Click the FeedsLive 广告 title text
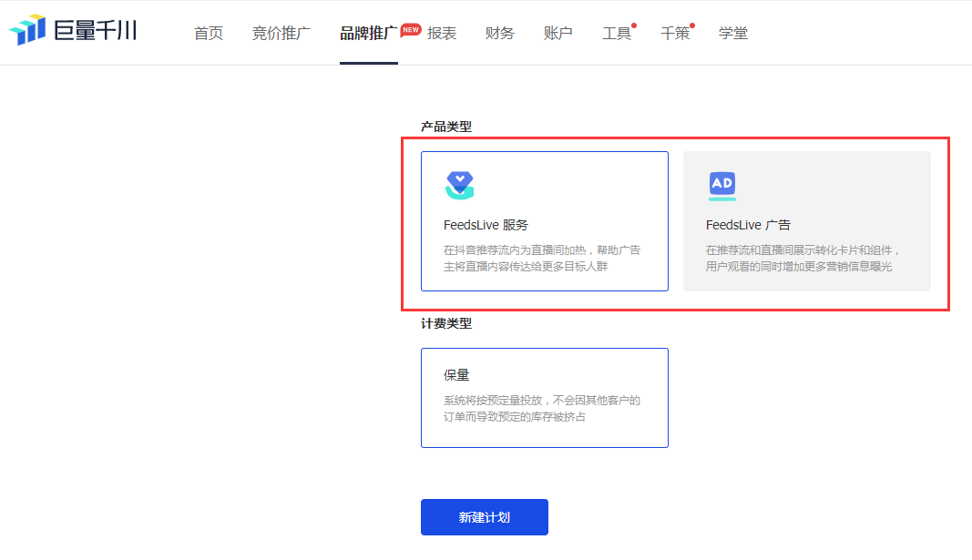 [748, 225]
